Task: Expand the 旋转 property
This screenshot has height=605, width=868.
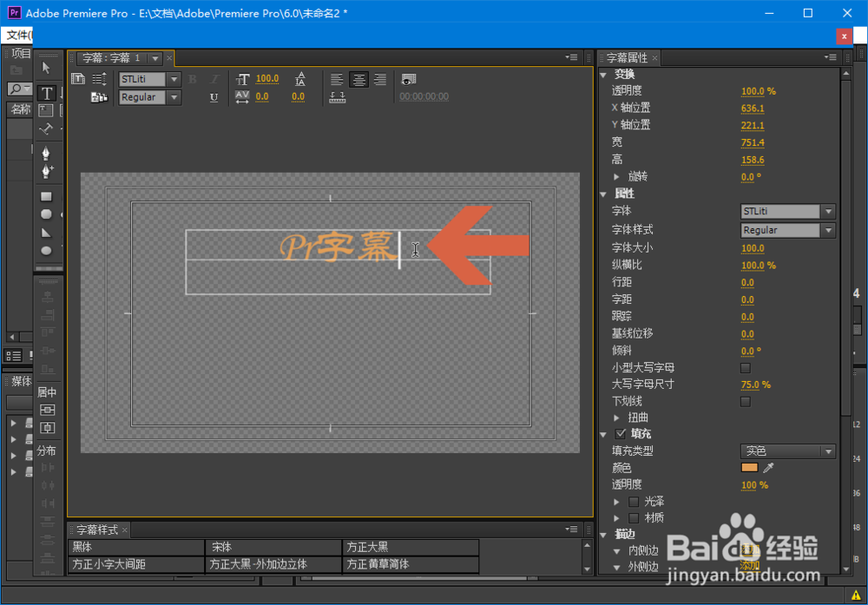Action: (616, 176)
